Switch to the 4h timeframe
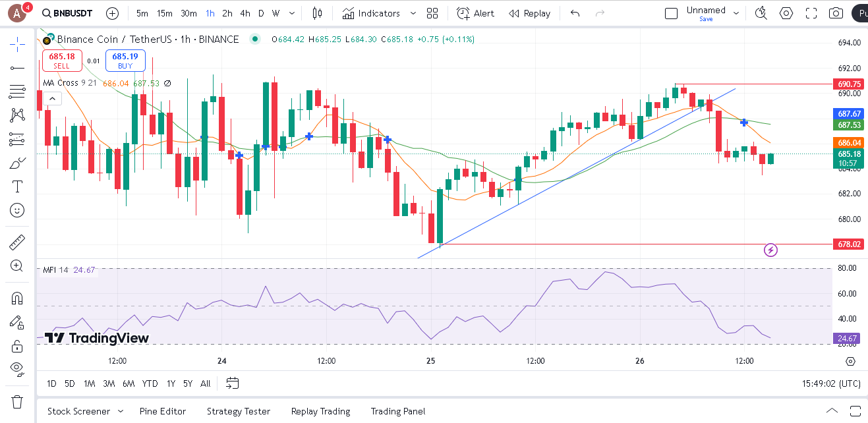 (245, 13)
